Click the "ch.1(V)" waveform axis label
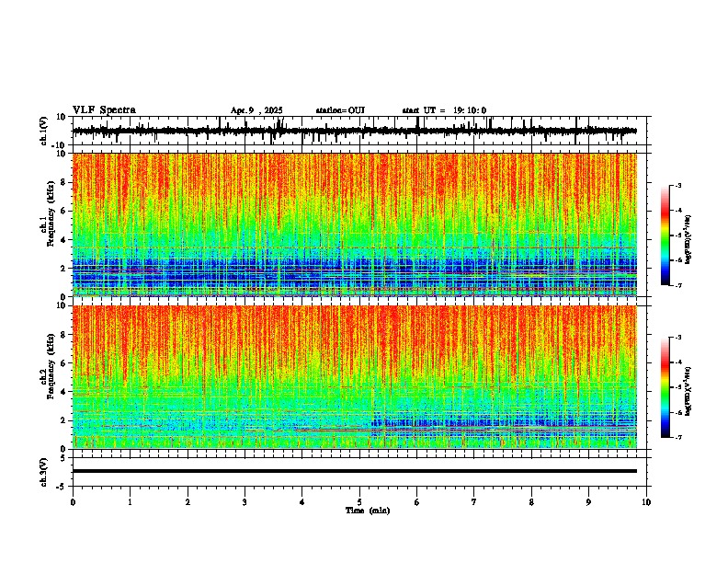Image resolution: width=728 pixels, height=563 pixels. 44,132
